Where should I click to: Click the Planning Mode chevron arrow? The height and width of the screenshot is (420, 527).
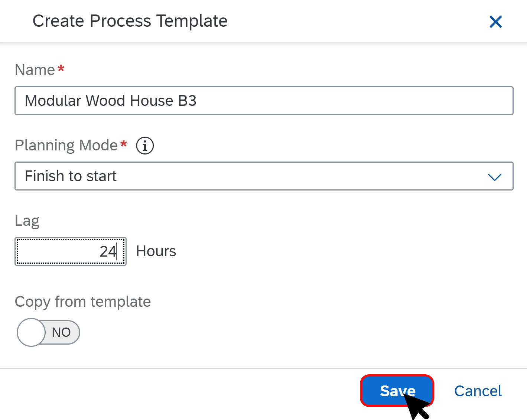point(494,177)
